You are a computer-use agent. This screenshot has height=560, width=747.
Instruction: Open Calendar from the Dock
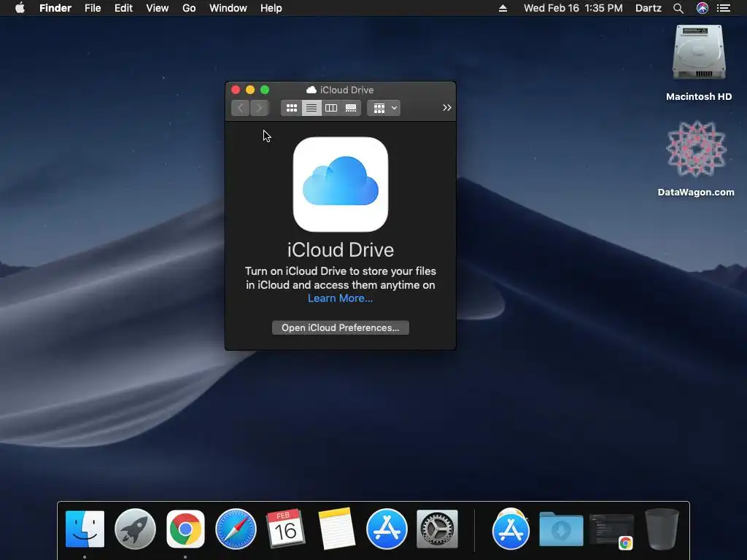click(286, 529)
